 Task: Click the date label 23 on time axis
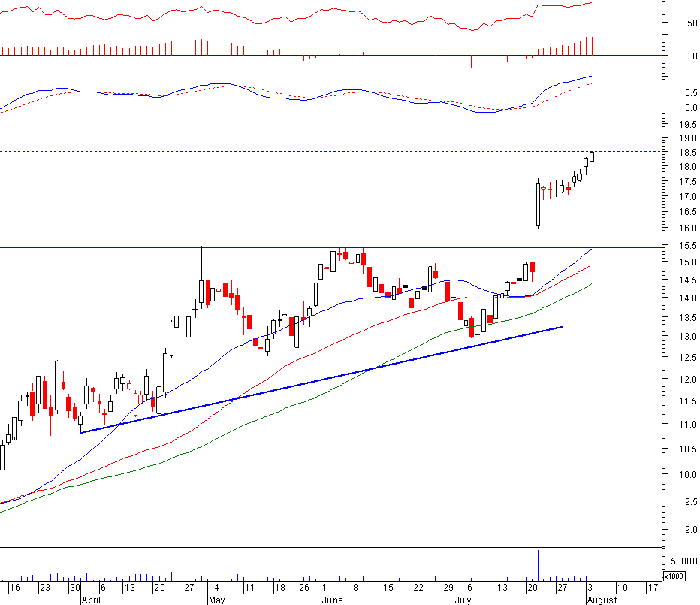click(44, 588)
